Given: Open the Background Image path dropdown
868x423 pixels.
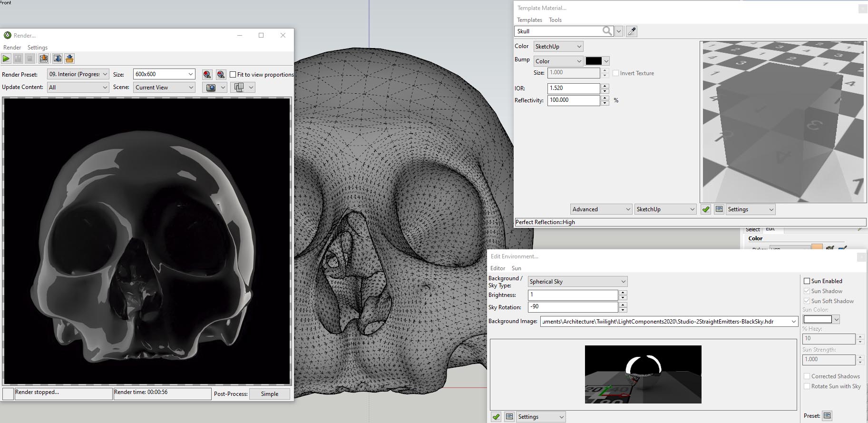Looking at the screenshot, I should click(x=793, y=322).
